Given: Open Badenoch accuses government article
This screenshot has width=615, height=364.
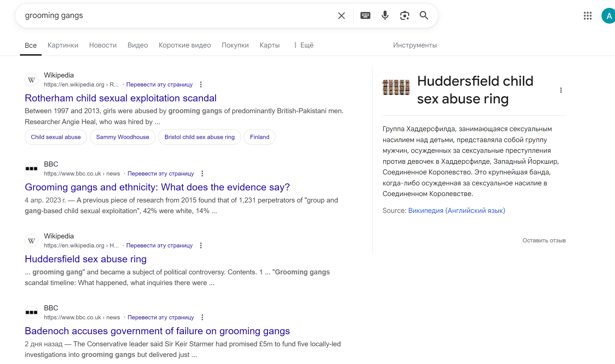Looking at the screenshot, I should pos(157,331).
